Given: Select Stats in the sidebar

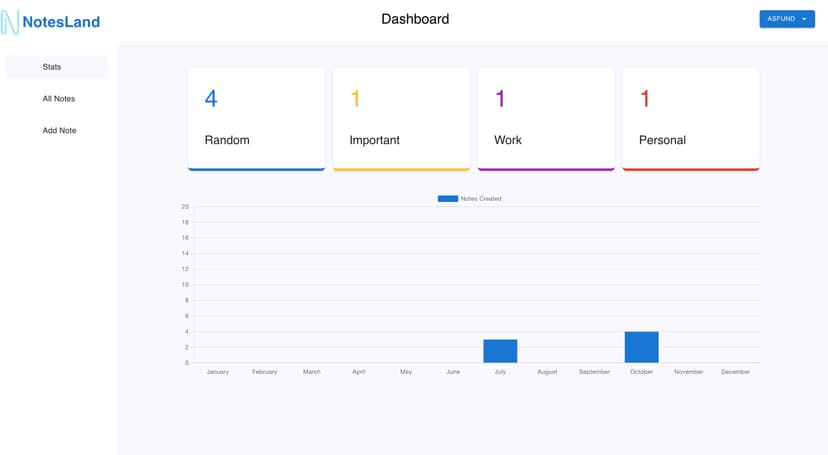Looking at the screenshot, I should coord(52,67).
